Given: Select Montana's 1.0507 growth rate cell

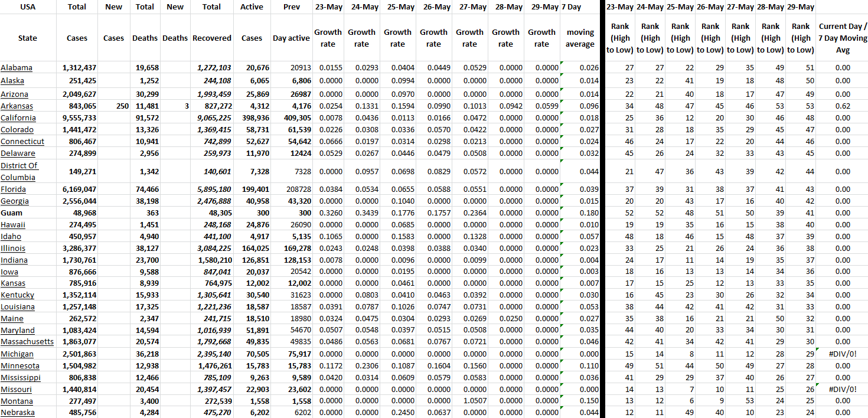Looking at the screenshot, I should [469, 401].
